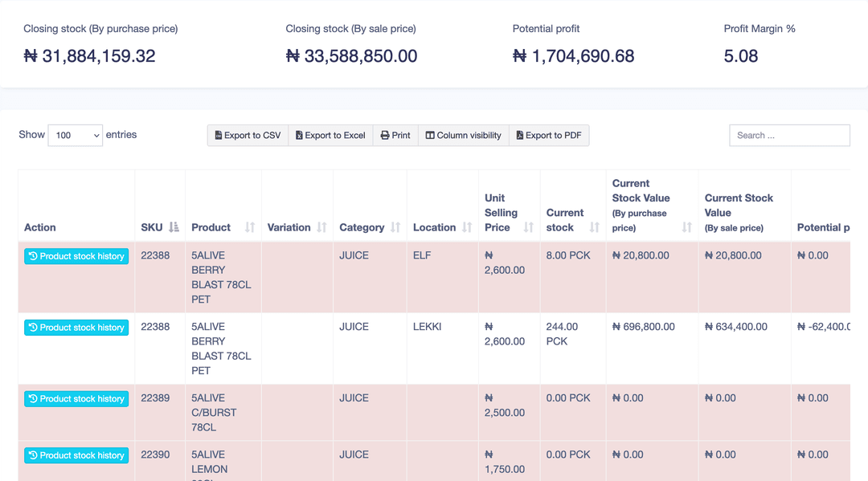Sort by Current stock icon
This screenshot has width=868, height=481.
(x=595, y=227)
